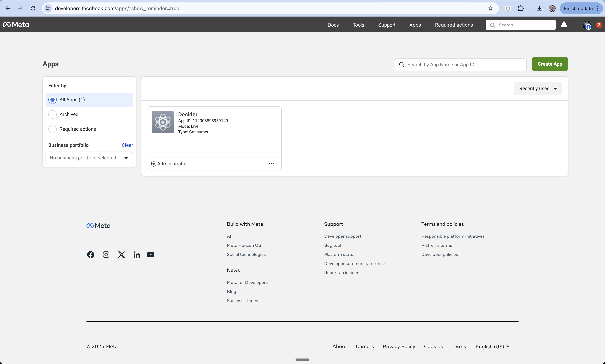The height and width of the screenshot is (364, 605).
Task: Go back using the browser back arrow
Action: pos(8,8)
